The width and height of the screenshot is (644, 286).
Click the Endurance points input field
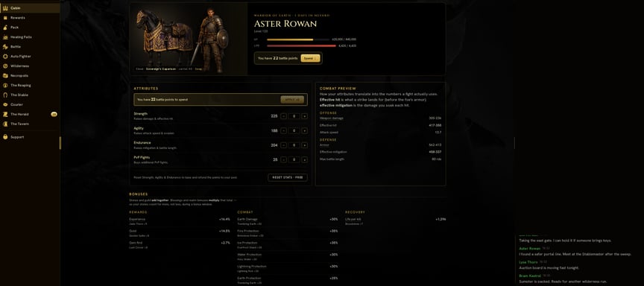pos(294,144)
